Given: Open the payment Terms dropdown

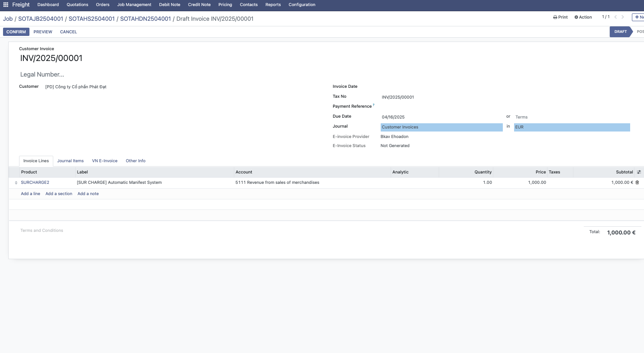Looking at the screenshot, I should coord(571,117).
